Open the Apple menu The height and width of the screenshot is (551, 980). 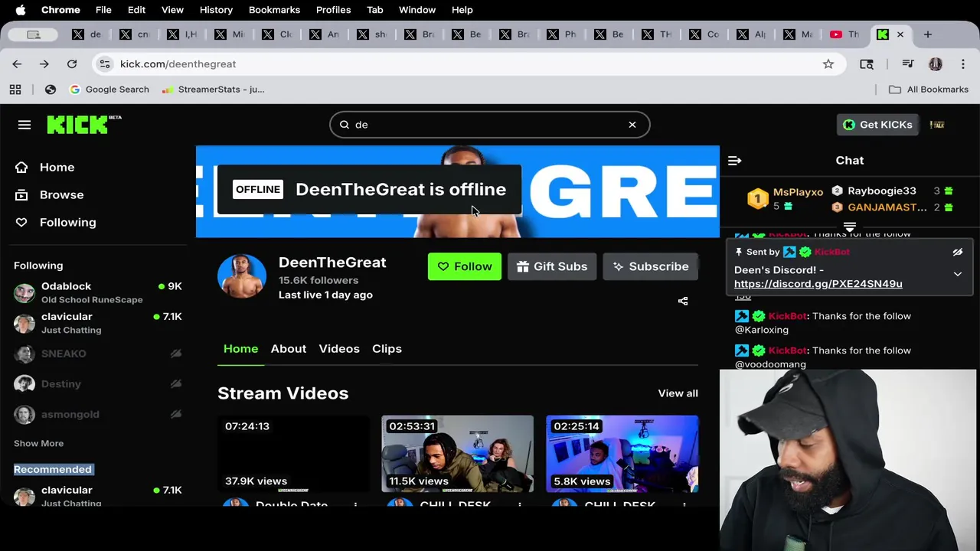point(21,10)
